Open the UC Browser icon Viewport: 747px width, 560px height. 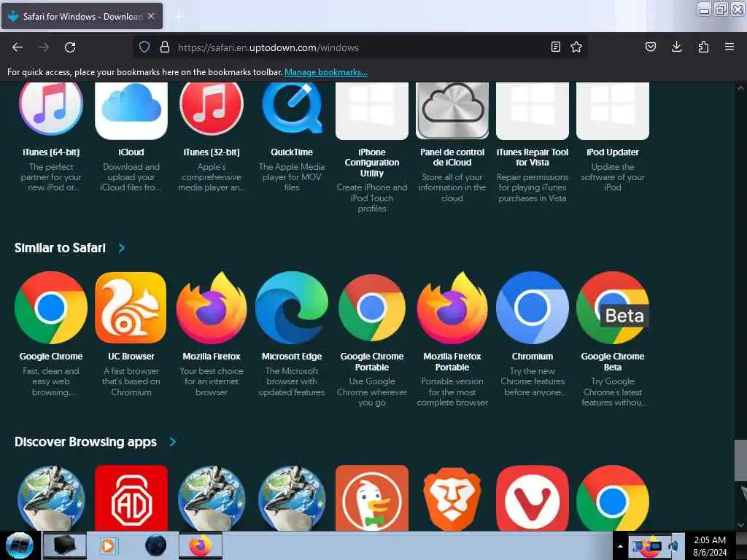click(x=131, y=308)
